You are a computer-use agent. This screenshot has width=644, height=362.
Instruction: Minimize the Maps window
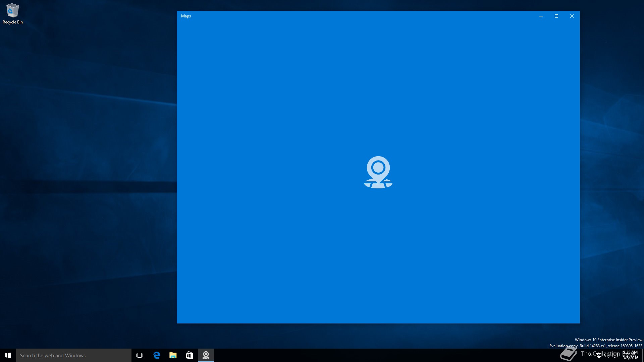click(x=541, y=16)
